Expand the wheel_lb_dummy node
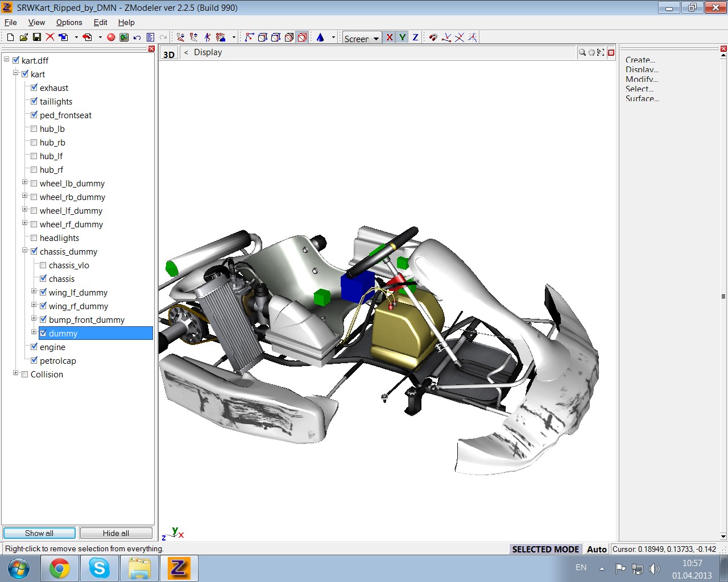This screenshot has width=728, height=582. click(25, 182)
